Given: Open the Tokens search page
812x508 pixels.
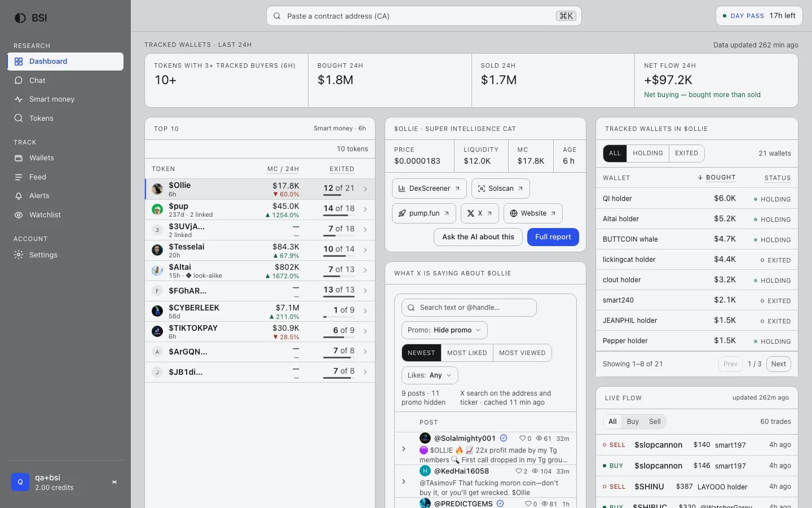Looking at the screenshot, I should click(65, 119).
